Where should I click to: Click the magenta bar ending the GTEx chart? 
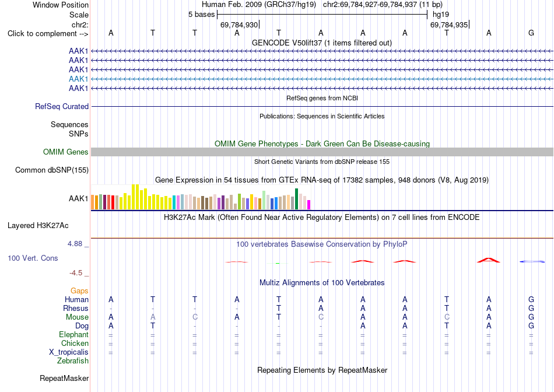tap(309, 205)
